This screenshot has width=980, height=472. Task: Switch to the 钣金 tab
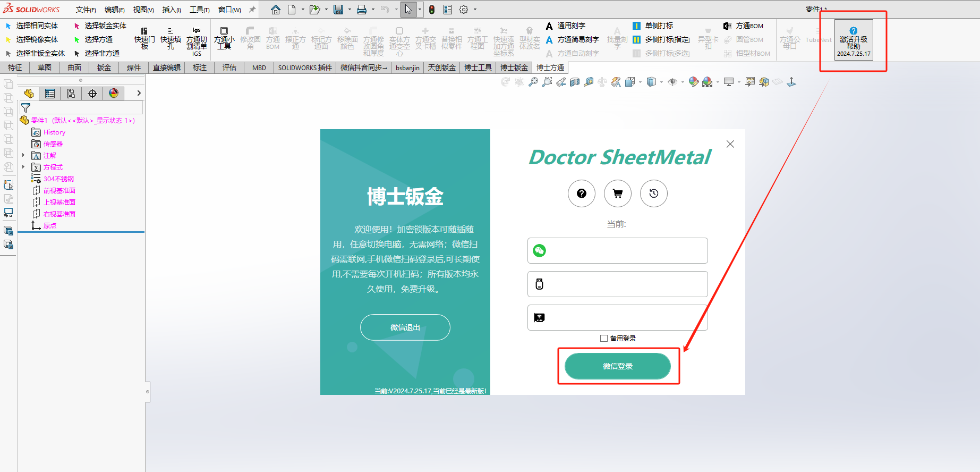click(104, 68)
